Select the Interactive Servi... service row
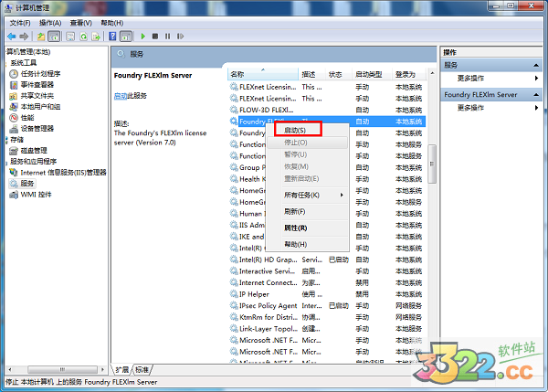Screen dimensions: 548x392 pos(326,271)
